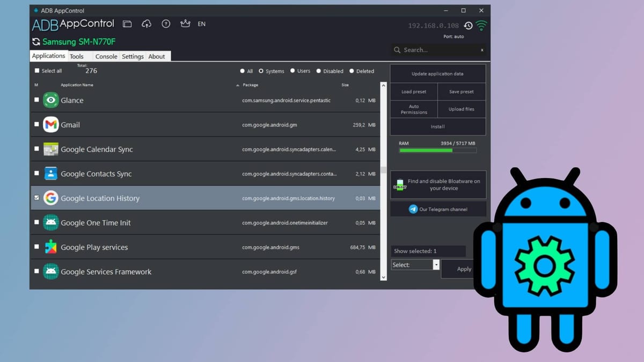Open the folder icon in header
The image size is (644, 362).
tap(127, 24)
